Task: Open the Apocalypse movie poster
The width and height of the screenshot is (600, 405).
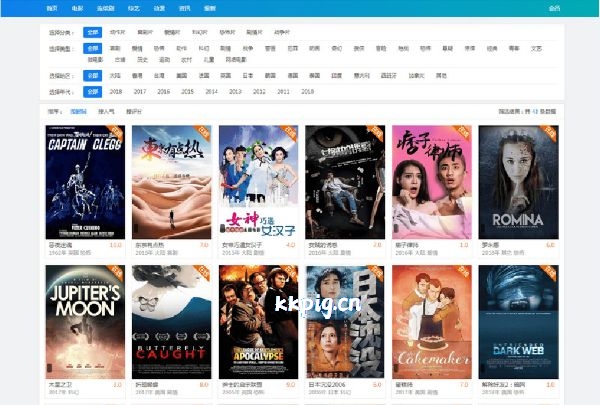Action: click(x=258, y=322)
